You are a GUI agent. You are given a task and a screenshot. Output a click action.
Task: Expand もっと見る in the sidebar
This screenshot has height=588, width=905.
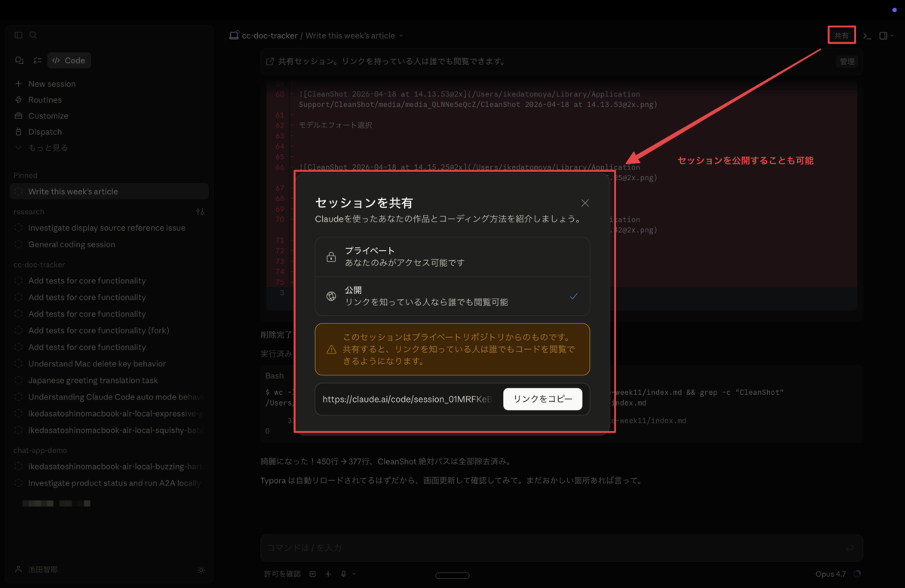tap(48, 148)
